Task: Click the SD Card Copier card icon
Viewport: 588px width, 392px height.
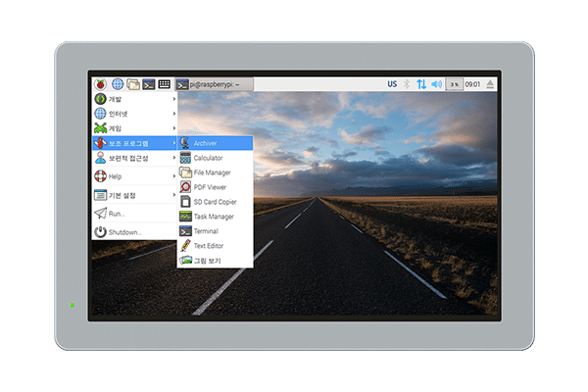Action: point(185,202)
